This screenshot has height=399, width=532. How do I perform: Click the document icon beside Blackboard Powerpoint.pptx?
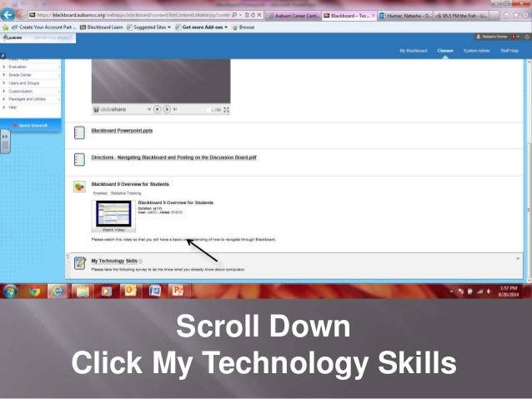pos(79,132)
